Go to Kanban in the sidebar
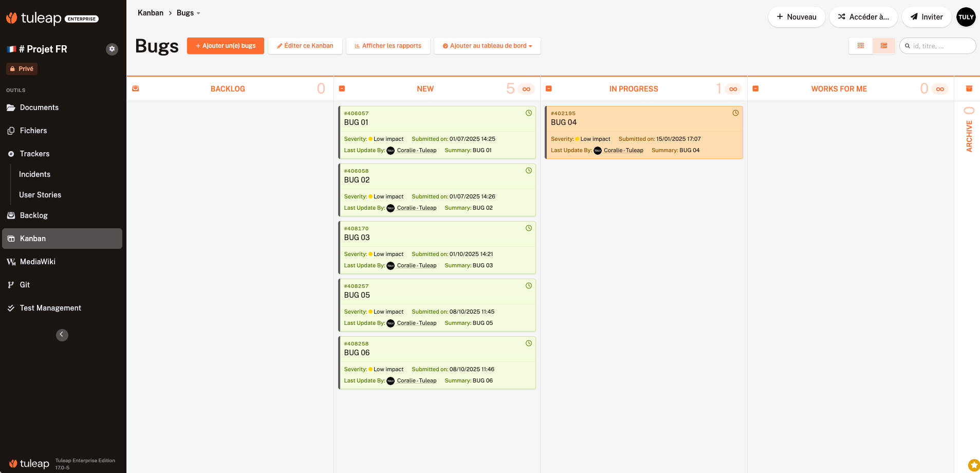Image resolution: width=980 pixels, height=473 pixels. click(62, 239)
